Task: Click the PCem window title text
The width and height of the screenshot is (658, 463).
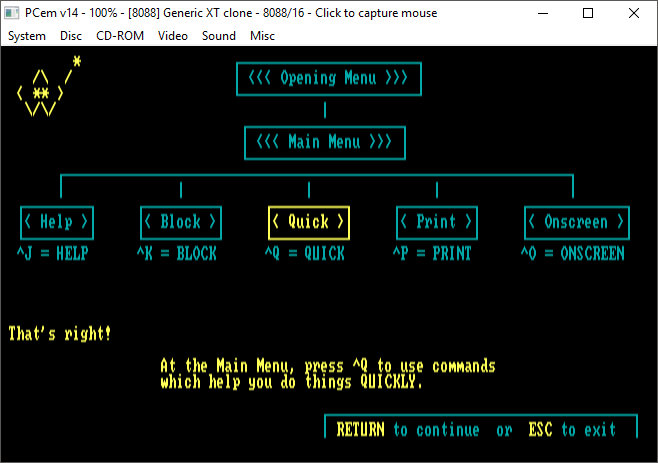Action: pyautogui.click(x=231, y=13)
